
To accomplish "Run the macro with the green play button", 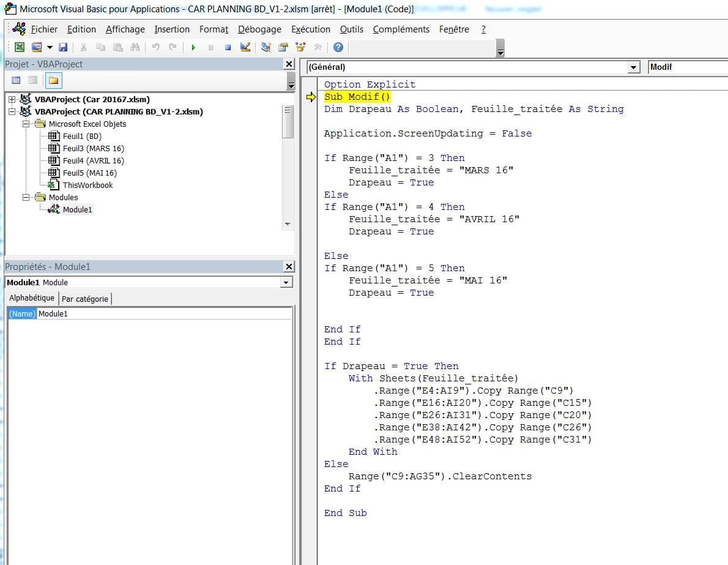I will coord(193,48).
